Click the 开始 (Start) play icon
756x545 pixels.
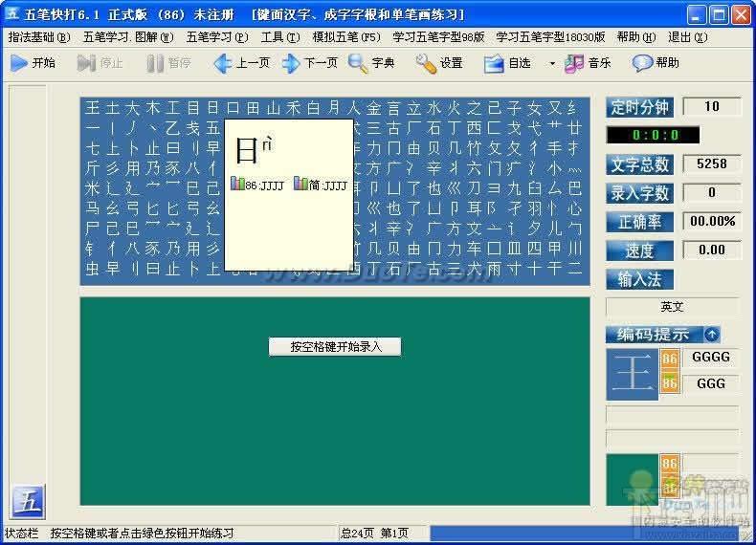click(x=19, y=63)
